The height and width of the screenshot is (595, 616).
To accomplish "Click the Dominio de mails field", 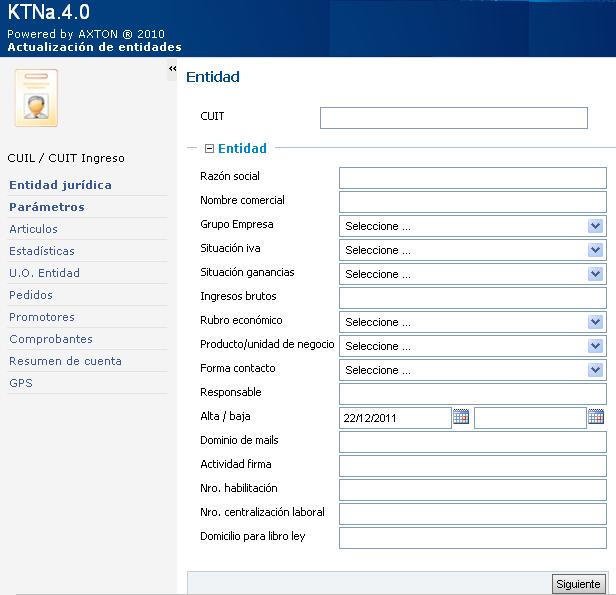I will [472, 442].
